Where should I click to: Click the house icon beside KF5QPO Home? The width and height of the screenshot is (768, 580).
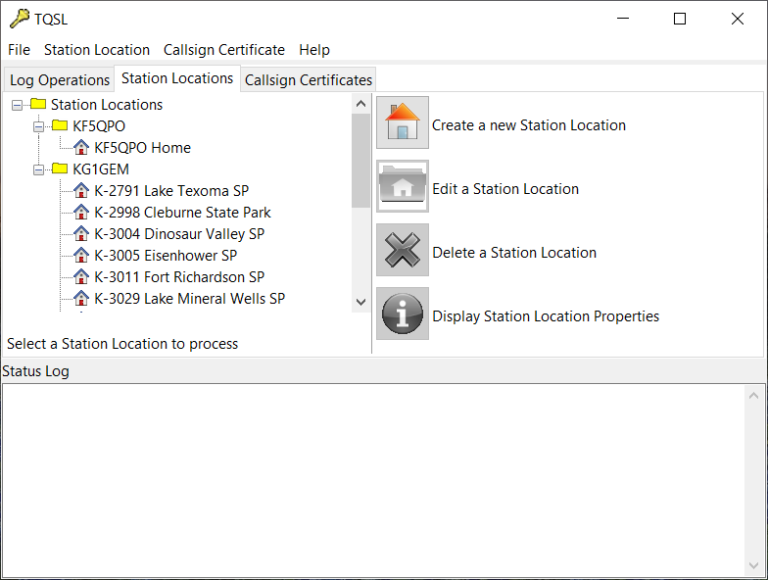click(81, 147)
